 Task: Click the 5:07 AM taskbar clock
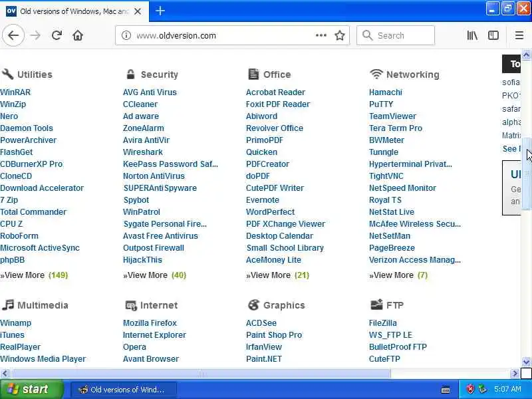click(507, 389)
